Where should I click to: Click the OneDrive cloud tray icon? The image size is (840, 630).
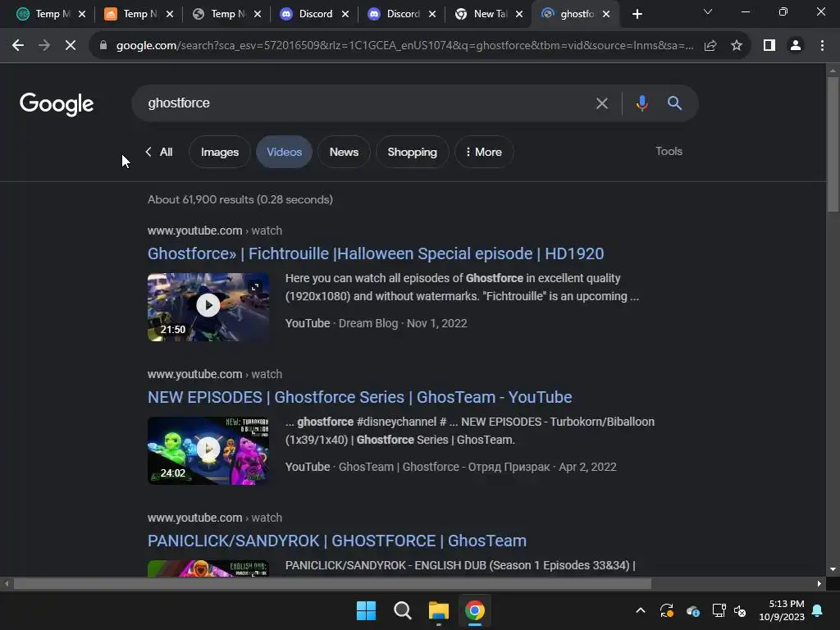(x=692, y=610)
